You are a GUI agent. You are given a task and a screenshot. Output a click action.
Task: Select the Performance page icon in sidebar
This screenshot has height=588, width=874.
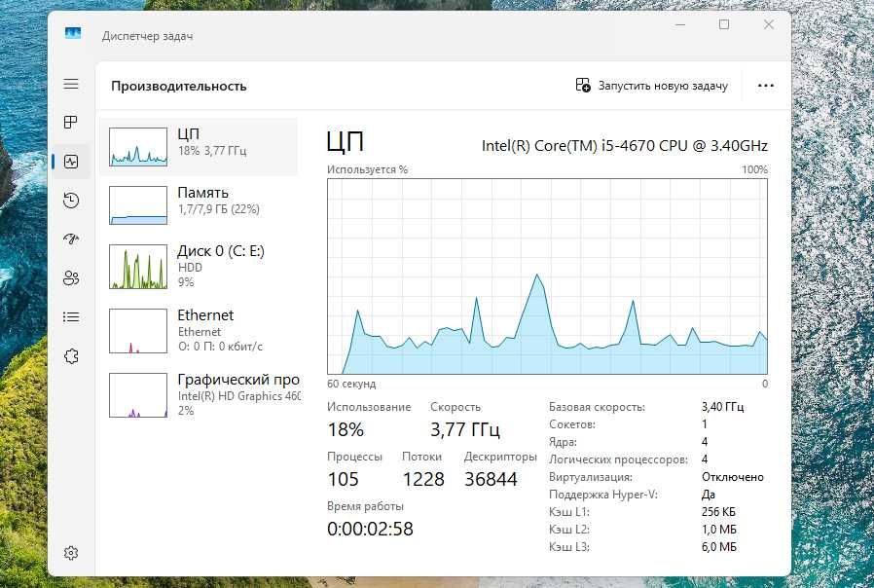[x=71, y=162]
